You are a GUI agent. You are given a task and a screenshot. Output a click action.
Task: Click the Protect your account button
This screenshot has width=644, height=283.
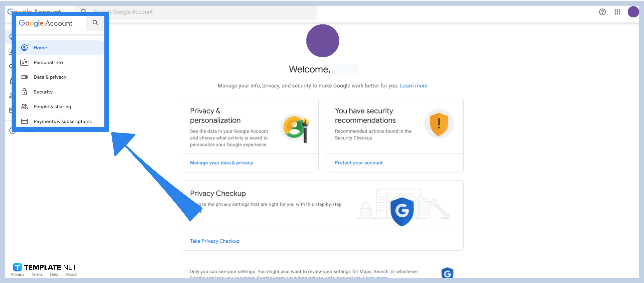coord(358,162)
